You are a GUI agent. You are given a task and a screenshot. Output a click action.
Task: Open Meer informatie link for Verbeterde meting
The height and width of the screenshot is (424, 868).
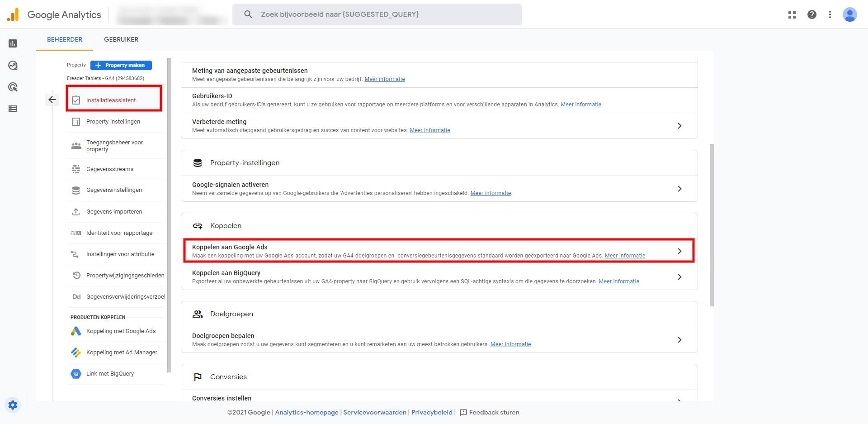pyautogui.click(x=430, y=130)
